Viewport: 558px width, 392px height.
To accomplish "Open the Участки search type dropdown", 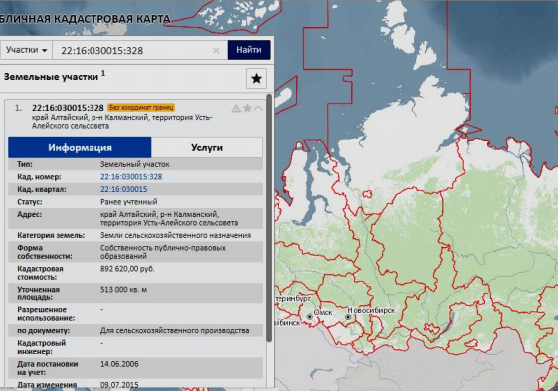I will click(x=26, y=50).
